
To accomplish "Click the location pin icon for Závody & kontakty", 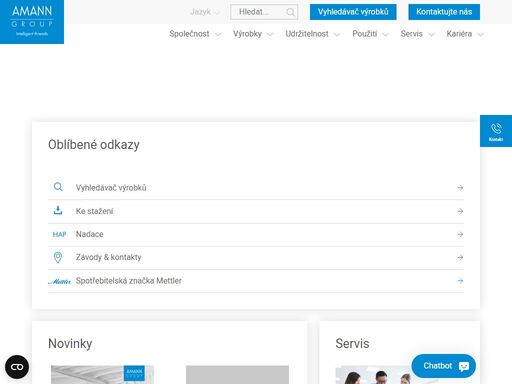I will coord(58,257).
